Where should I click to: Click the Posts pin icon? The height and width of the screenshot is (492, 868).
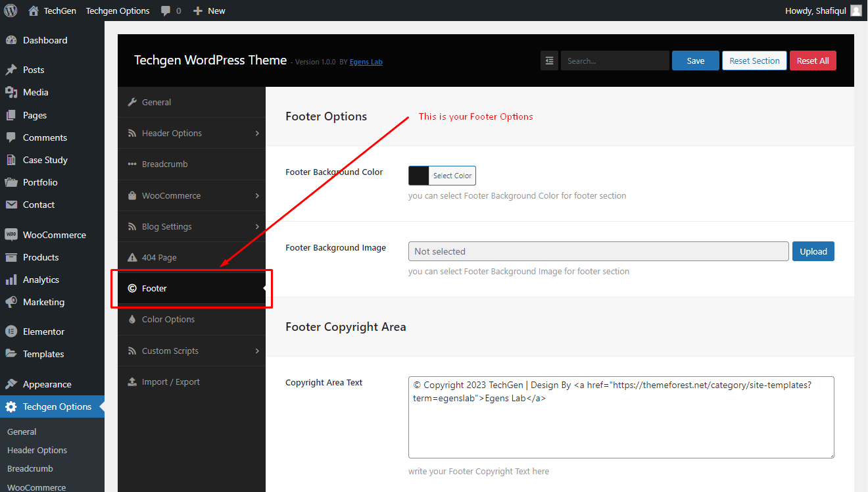(11, 70)
